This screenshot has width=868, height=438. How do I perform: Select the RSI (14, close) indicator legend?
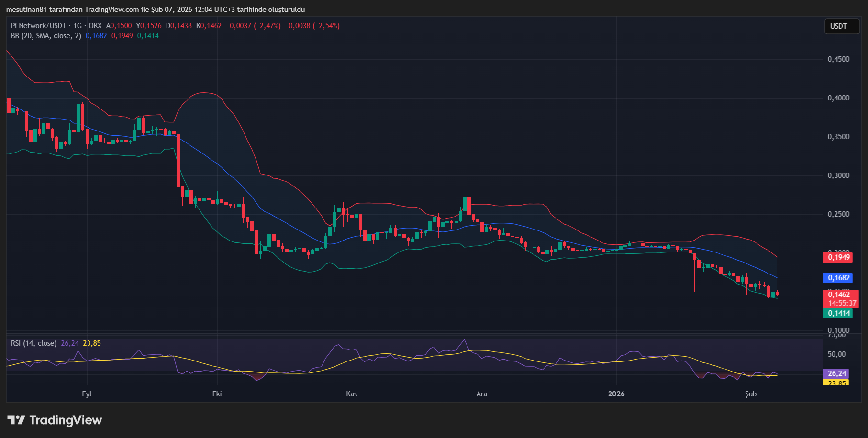coord(33,343)
